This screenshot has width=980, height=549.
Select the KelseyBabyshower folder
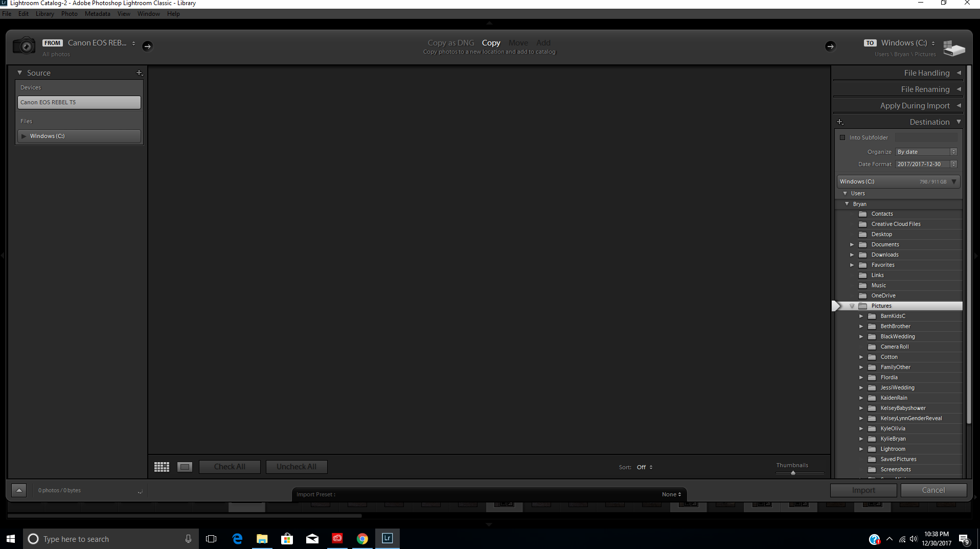click(x=903, y=408)
